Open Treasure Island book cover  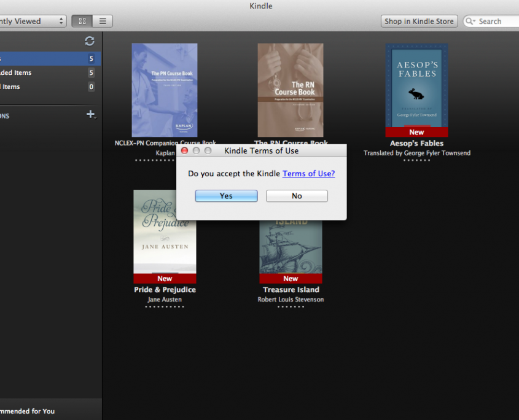(291, 246)
